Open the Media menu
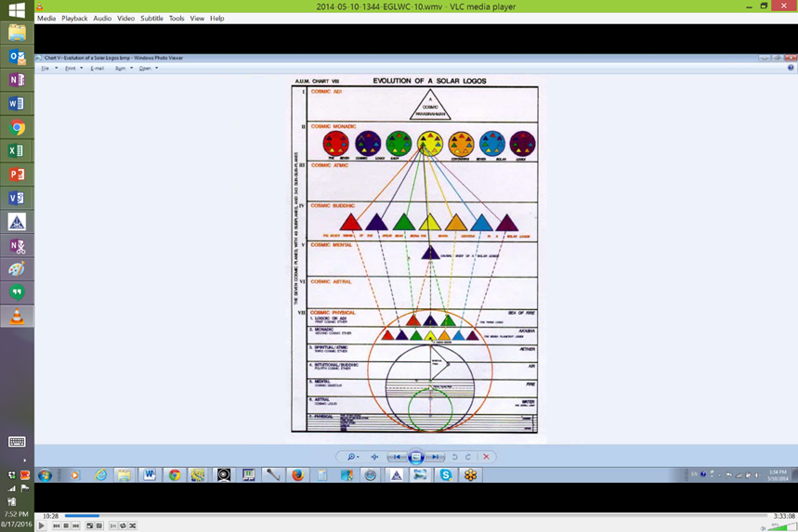The width and height of the screenshot is (798, 532). (x=46, y=19)
